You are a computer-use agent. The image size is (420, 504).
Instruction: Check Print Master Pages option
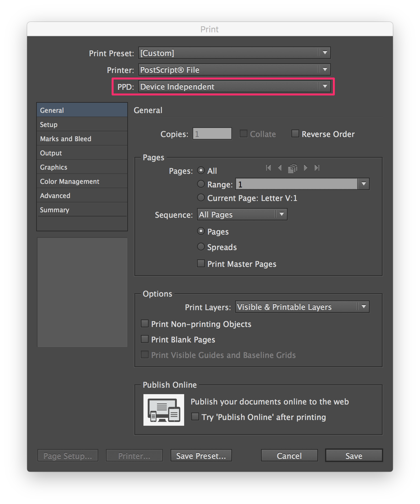coord(201,264)
